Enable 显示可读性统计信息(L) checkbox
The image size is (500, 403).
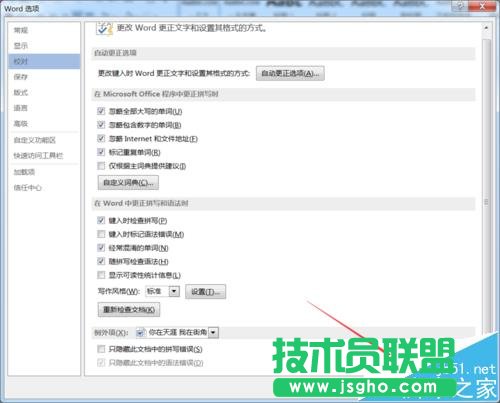pyautogui.click(x=101, y=275)
